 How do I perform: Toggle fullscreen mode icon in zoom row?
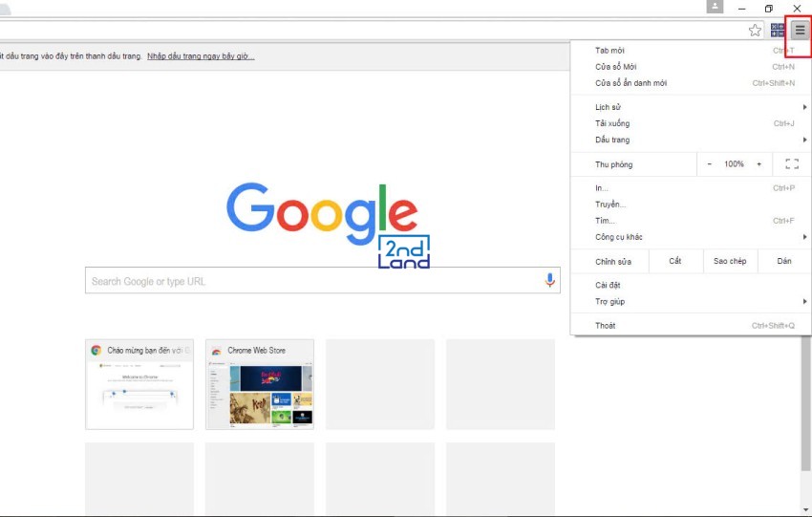click(x=791, y=164)
